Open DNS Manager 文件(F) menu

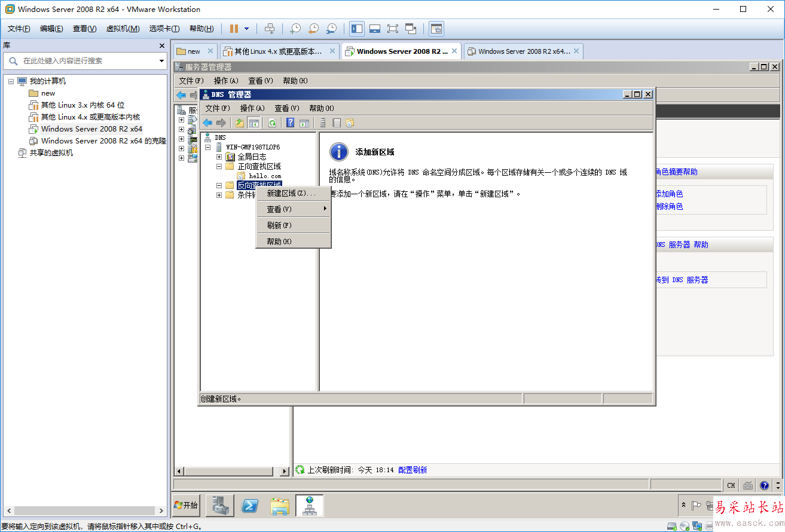pos(218,108)
